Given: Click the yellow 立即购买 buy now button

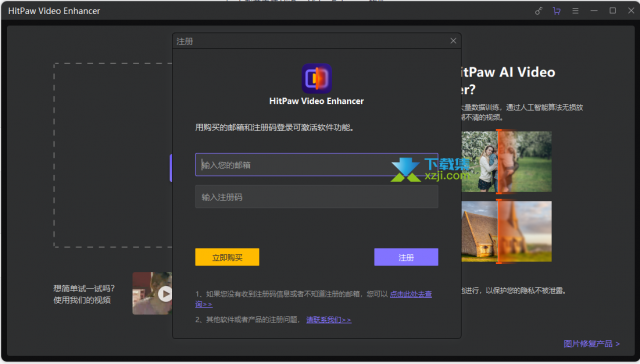Looking at the screenshot, I should point(227,257).
